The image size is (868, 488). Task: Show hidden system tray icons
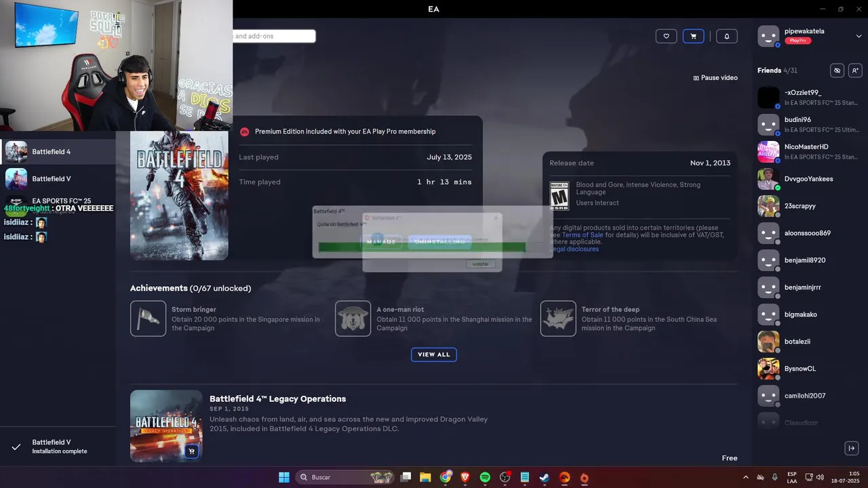pos(746,477)
